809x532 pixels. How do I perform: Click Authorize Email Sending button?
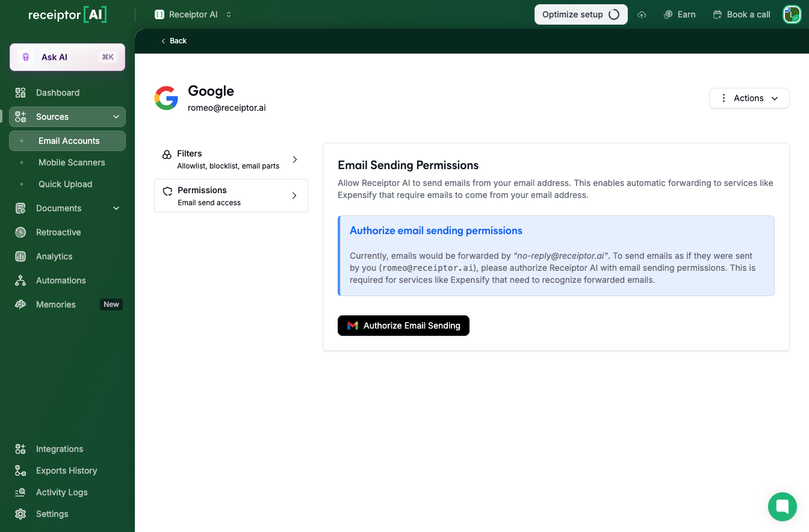[x=403, y=326]
